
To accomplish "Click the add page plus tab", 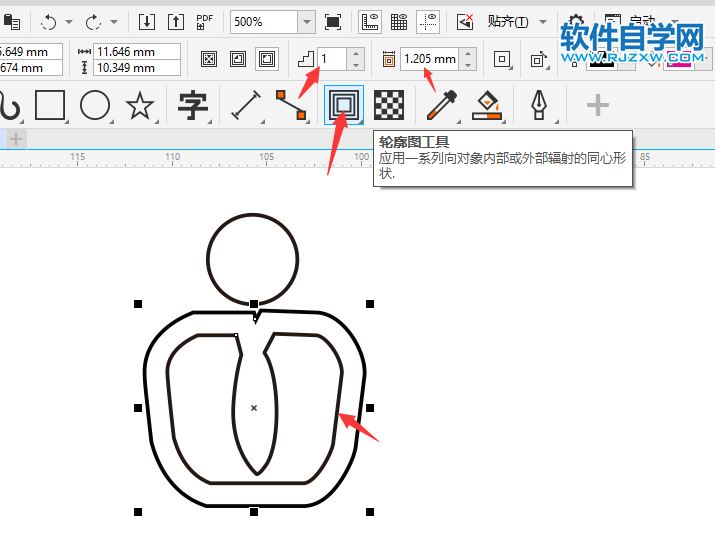I will click(16, 139).
